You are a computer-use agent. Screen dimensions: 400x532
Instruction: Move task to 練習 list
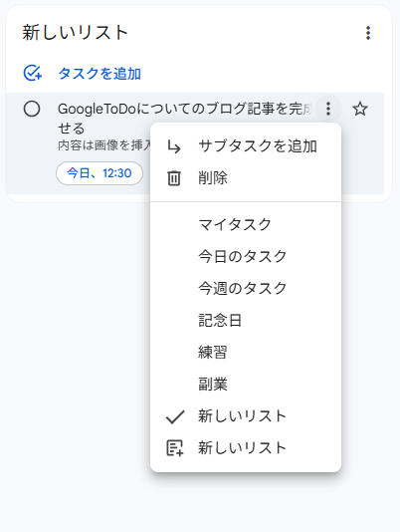tap(246, 352)
